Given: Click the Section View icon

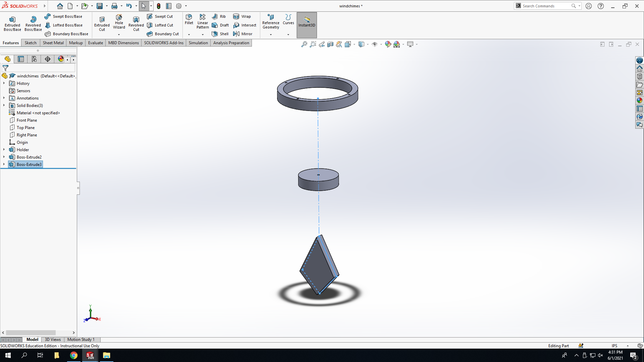Looking at the screenshot, I should pos(330,44).
